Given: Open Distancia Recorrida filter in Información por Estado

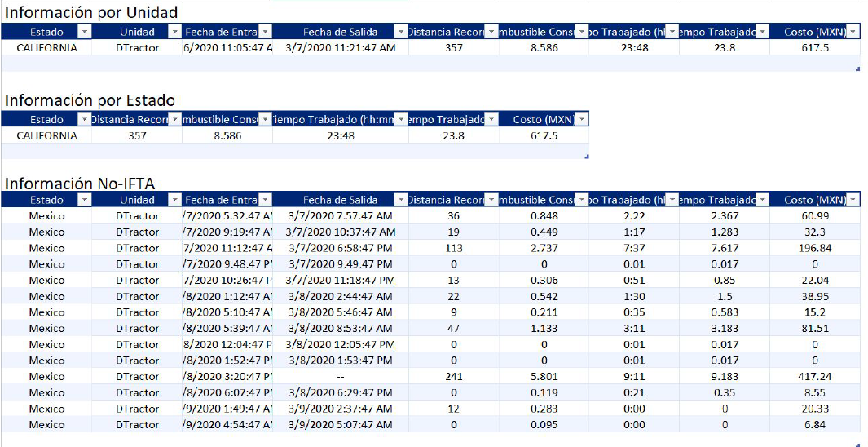Looking at the screenshot, I should (x=174, y=119).
